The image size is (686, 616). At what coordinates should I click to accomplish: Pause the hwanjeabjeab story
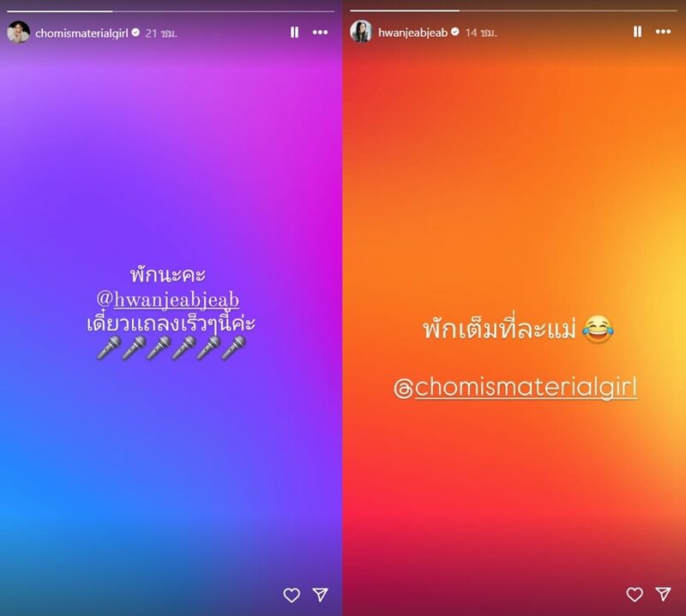[637, 32]
